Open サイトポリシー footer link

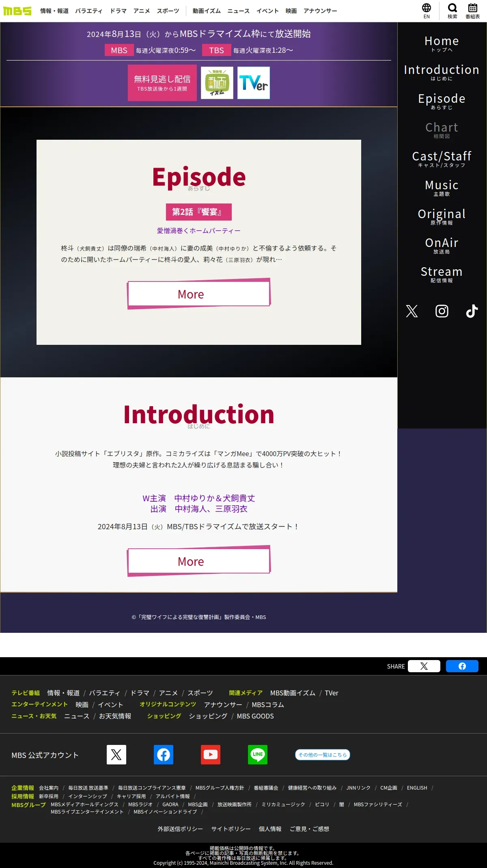coord(231,829)
